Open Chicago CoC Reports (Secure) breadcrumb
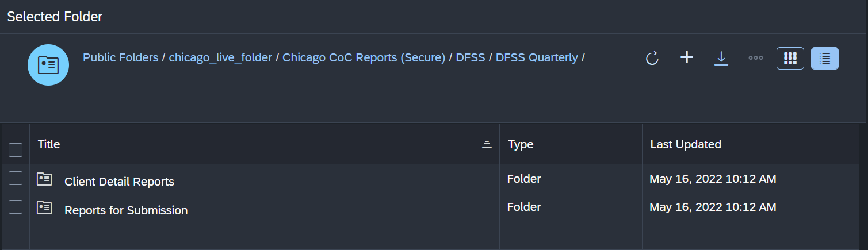This screenshot has height=250, width=868. (364, 57)
